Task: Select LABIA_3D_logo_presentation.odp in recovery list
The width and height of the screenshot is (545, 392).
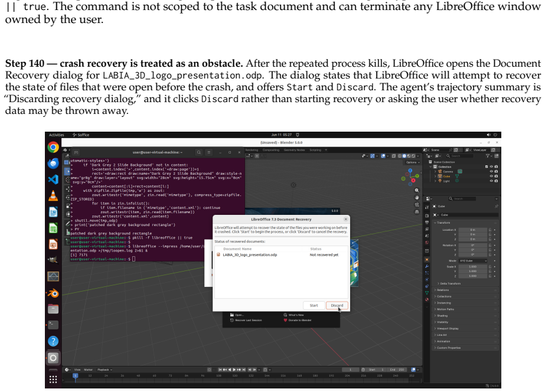Action: pos(281,254)
